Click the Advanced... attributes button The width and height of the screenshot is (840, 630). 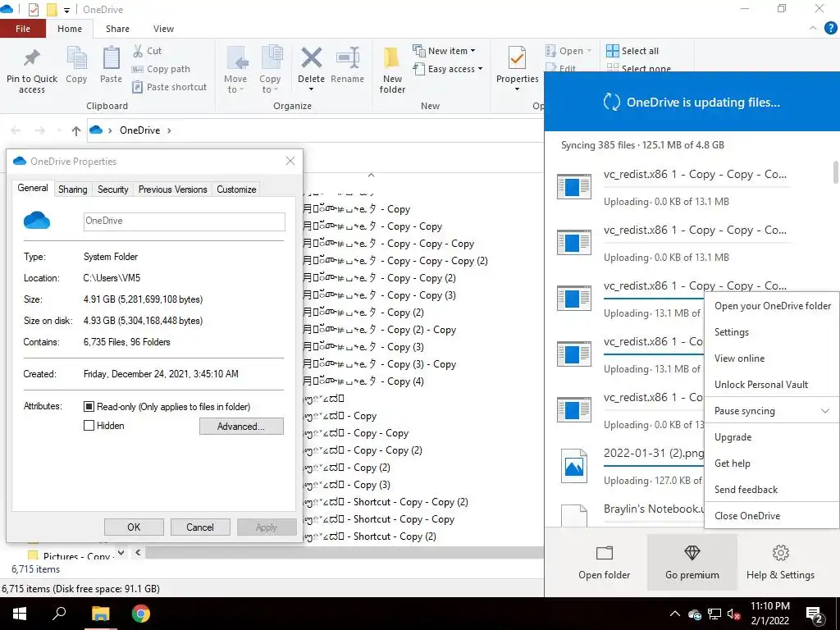click(241, 427)
